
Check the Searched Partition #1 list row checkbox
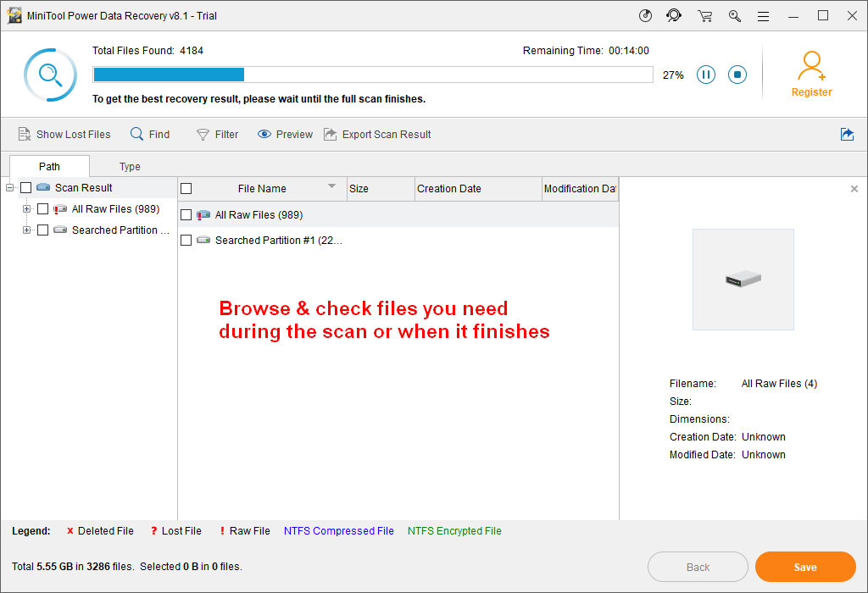(x=186, y=240)
